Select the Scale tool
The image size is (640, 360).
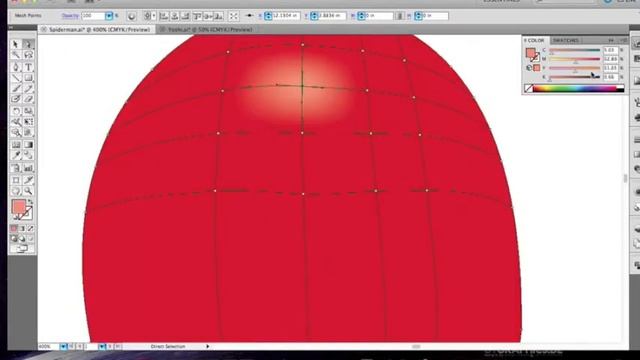28,111
